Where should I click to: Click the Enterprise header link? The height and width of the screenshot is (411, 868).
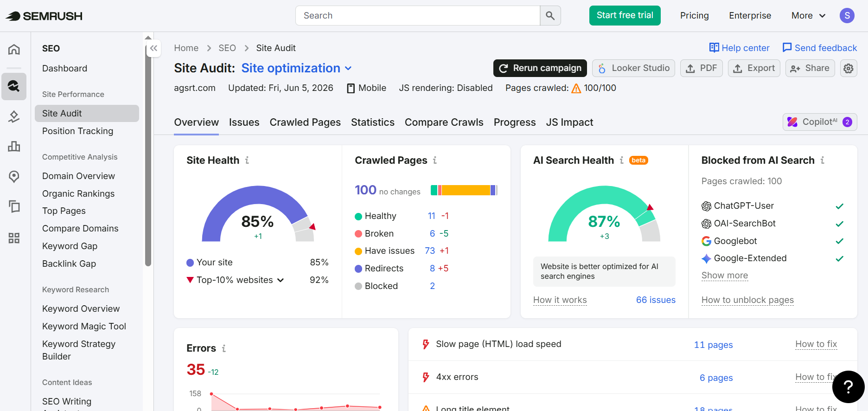pyautogui.click(x=750, y=16)
